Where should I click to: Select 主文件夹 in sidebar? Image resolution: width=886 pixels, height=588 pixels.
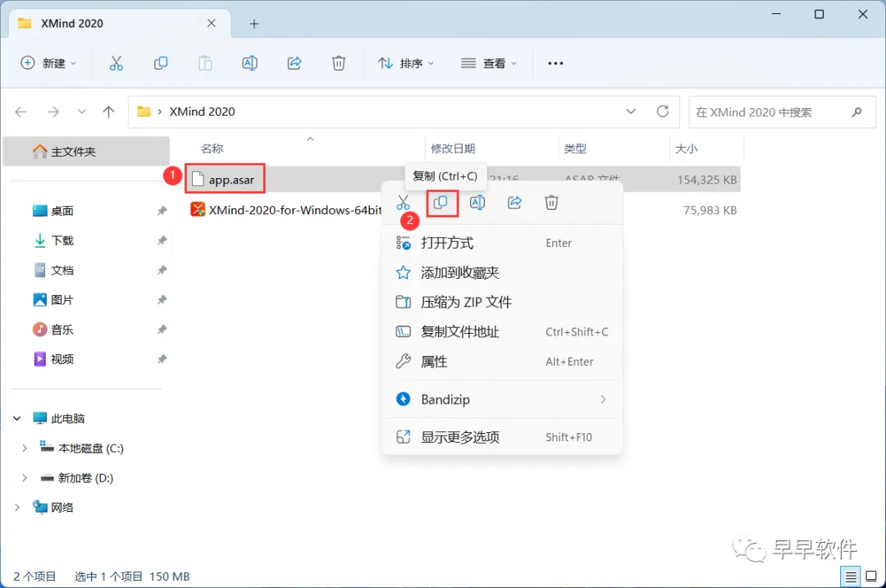point(86,152)
